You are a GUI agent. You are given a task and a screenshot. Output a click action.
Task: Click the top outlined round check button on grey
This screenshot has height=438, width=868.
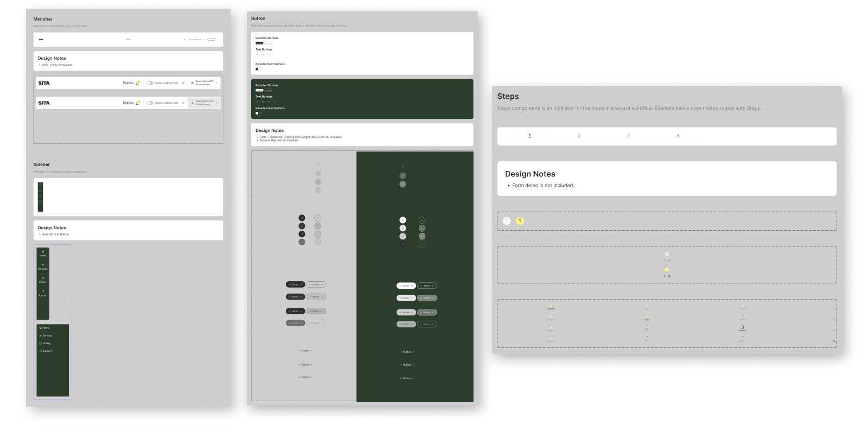[318, 218]
